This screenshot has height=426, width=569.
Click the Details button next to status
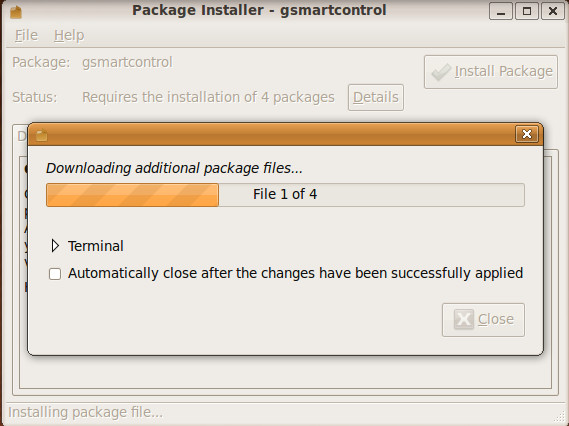click(376, 97)
